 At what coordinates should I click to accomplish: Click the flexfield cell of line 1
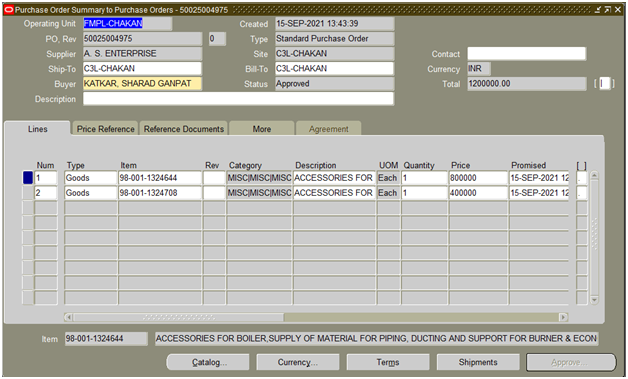tap(582, 178)
